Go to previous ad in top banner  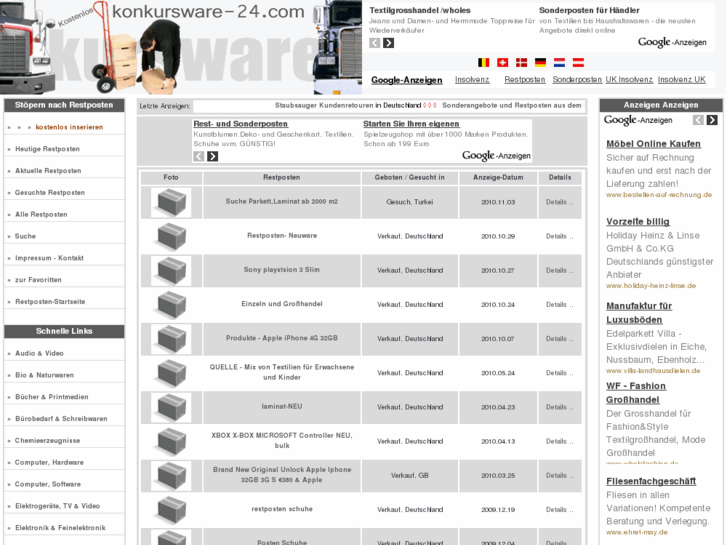pos(375,43)
